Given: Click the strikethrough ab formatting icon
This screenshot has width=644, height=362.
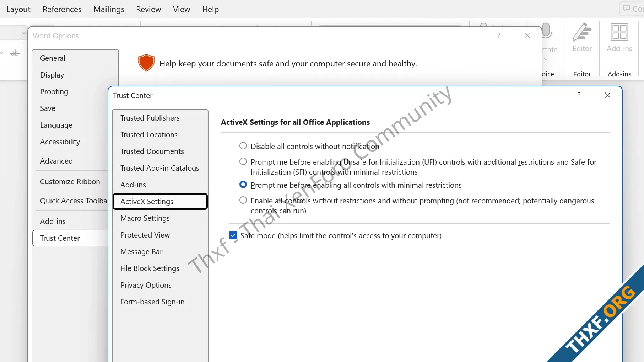Looking at the screenshot, I should point(15,53).
